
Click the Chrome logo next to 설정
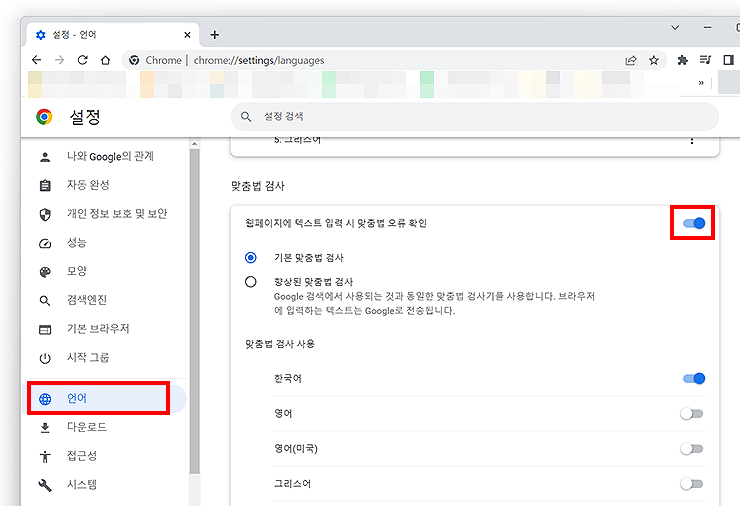44,117
